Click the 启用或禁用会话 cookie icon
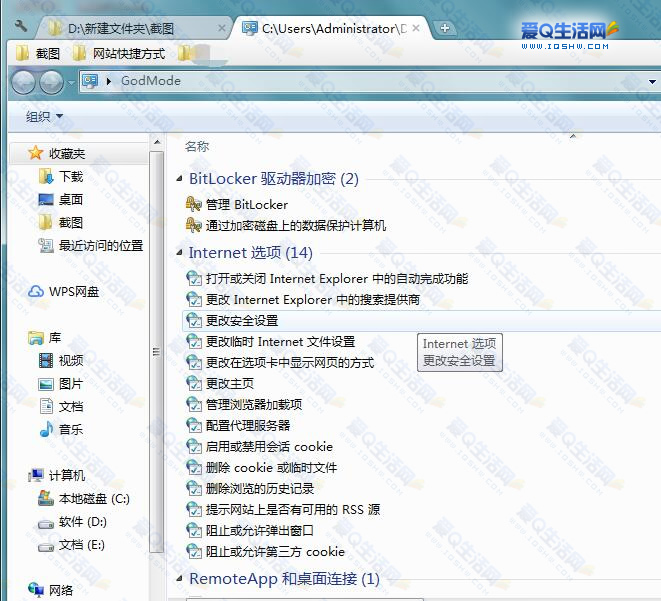 tap(193, 446)
